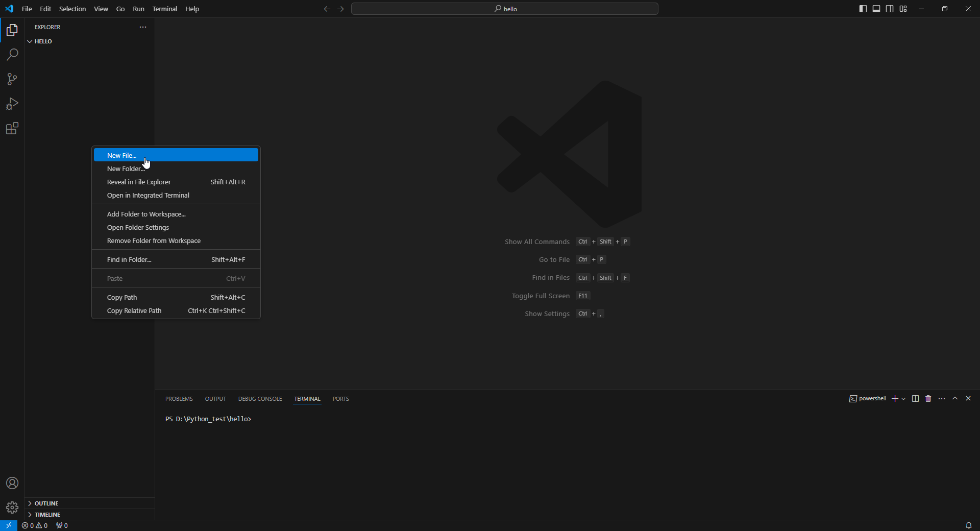Image resolution: width=980 pixels, height=531 pixels.
Task: Choose New File... in context menu
Action: pos(176,155)
